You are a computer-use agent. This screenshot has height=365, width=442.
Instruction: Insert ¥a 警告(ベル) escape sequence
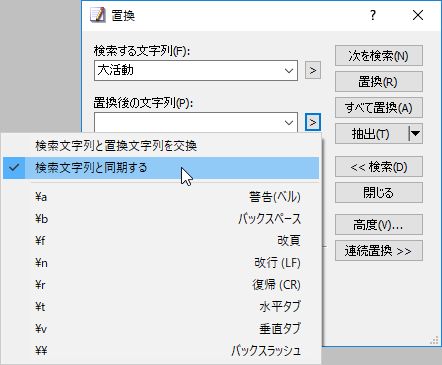pyautogui.click(x=161, y=197)
